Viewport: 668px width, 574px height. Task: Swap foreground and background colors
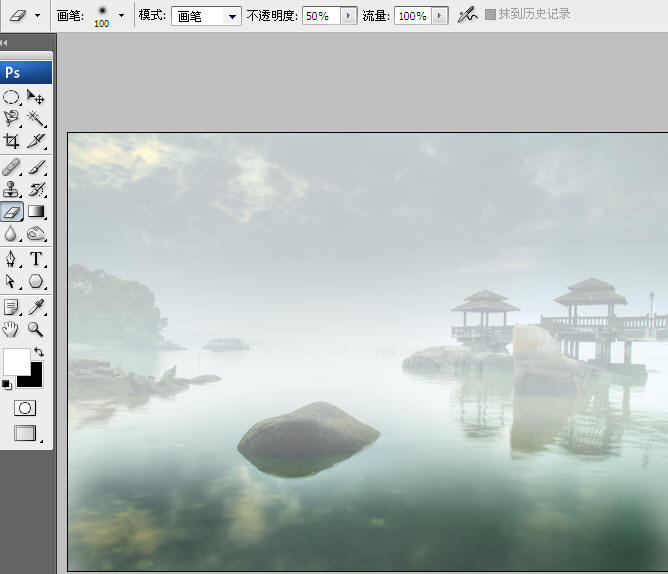coord(39,352)
